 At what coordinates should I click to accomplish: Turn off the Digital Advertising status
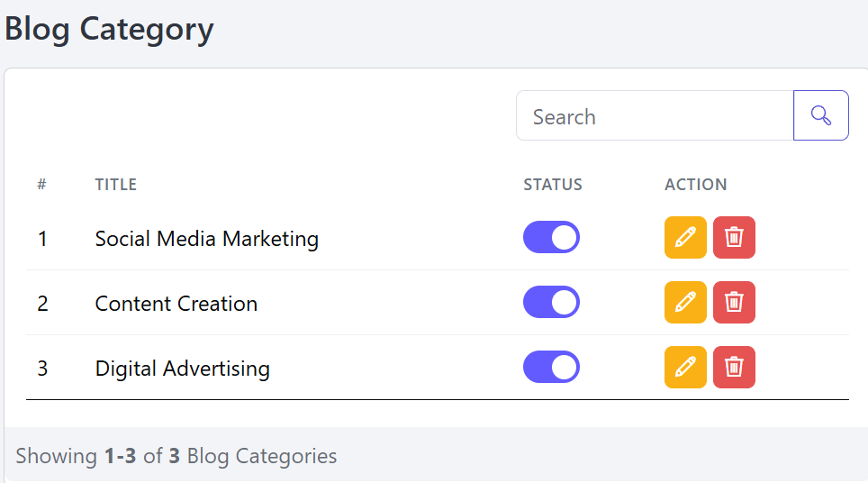click(551, 368)
